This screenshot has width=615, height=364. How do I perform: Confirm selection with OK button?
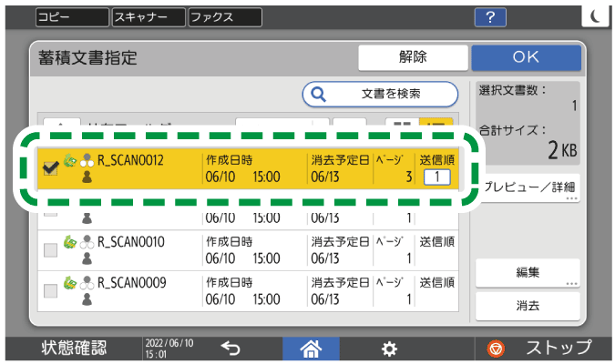tap(526, 57)
